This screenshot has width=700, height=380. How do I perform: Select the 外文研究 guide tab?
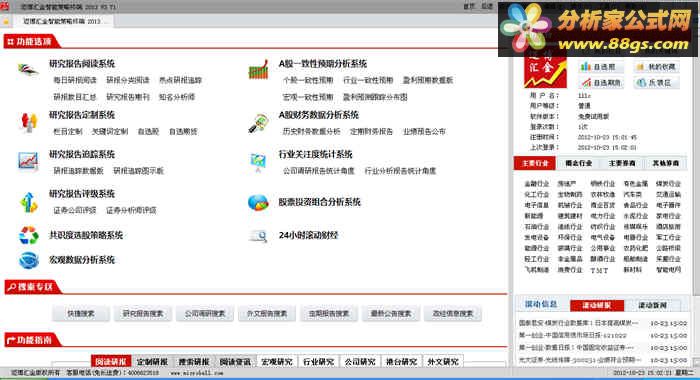443,362
